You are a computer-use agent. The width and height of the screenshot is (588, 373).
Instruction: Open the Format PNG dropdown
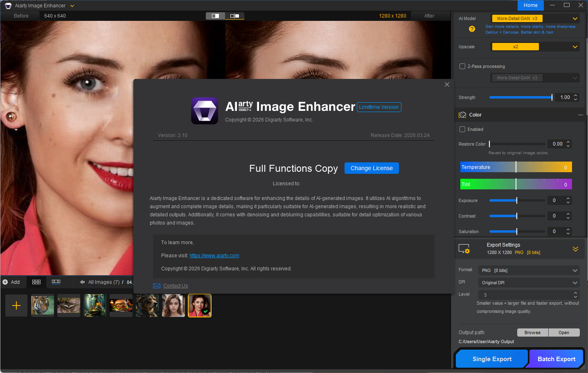[529, 270]
